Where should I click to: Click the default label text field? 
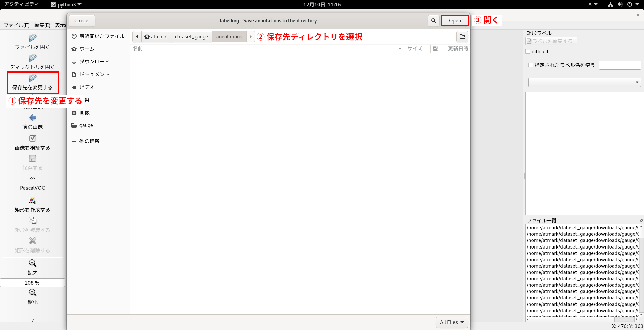(620, 65)
